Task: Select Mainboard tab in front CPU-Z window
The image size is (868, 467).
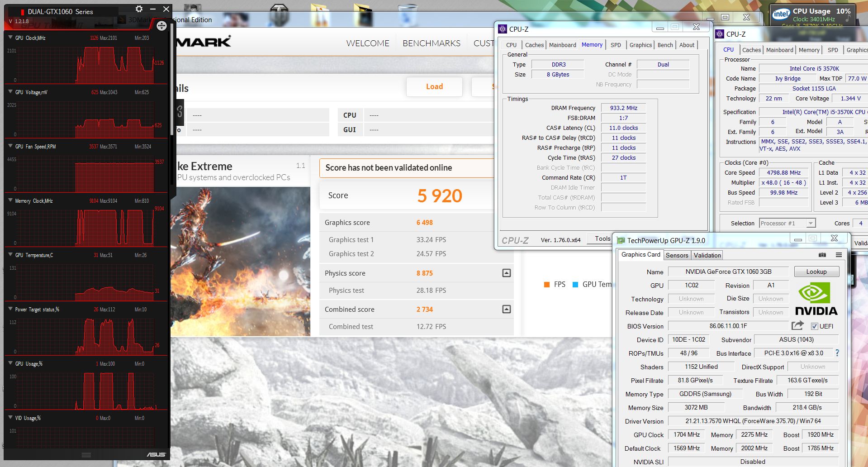Action: click(x=562, y=45)
